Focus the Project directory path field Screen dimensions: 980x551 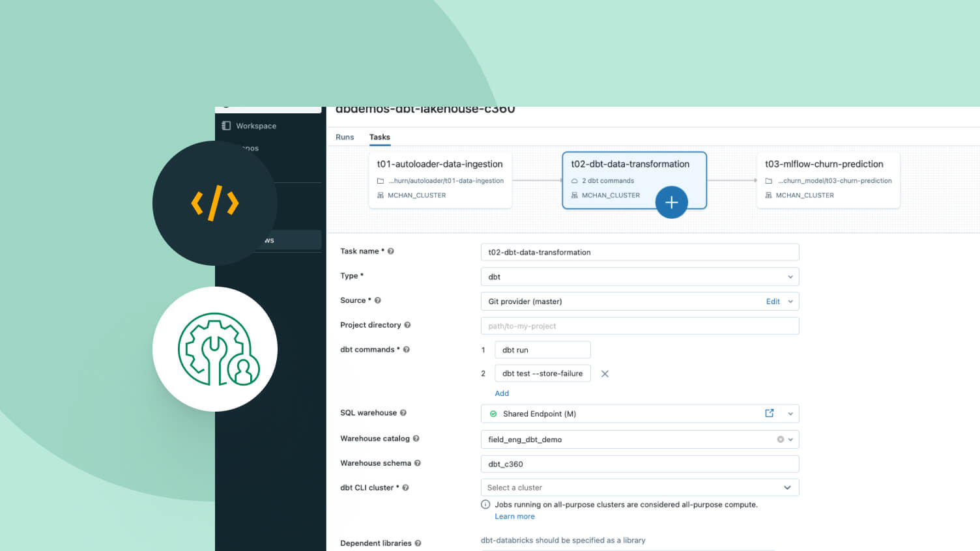640,326
